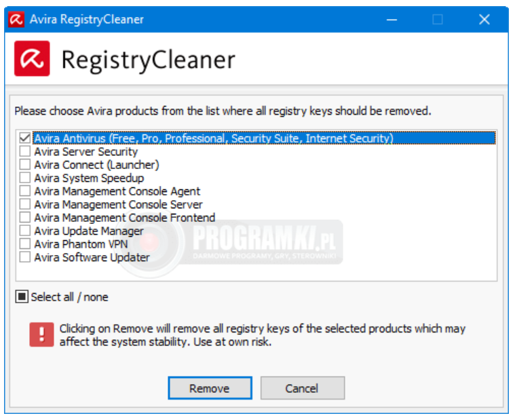The image size is (515, 420).
Task: Check Avira Management Console Server box
Action: point(25,204)
